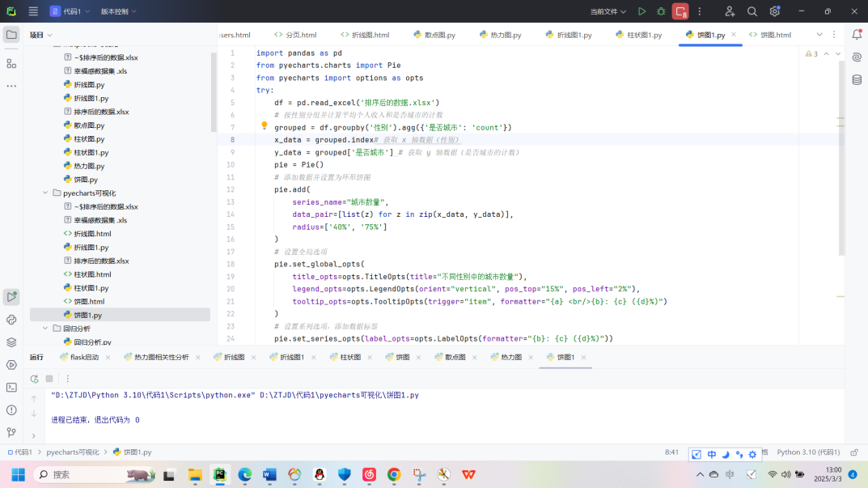Open the Terminal tool window
The width and height of the screenshot is (868, 488).
point(11,387)
